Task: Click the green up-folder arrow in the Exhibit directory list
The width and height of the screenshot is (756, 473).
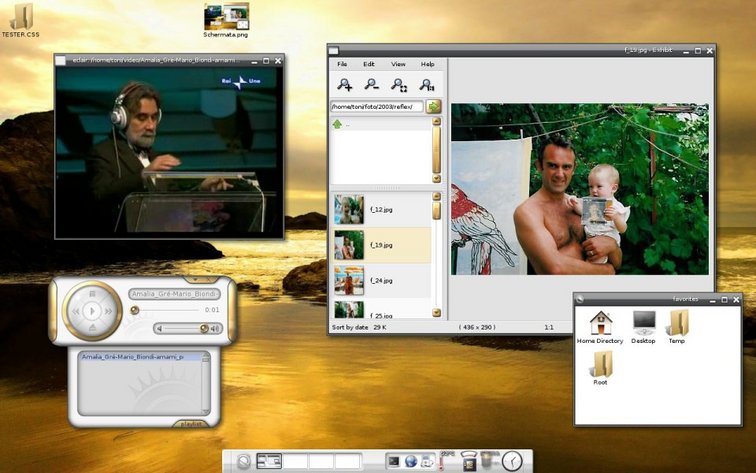Action: coord(337,124)
